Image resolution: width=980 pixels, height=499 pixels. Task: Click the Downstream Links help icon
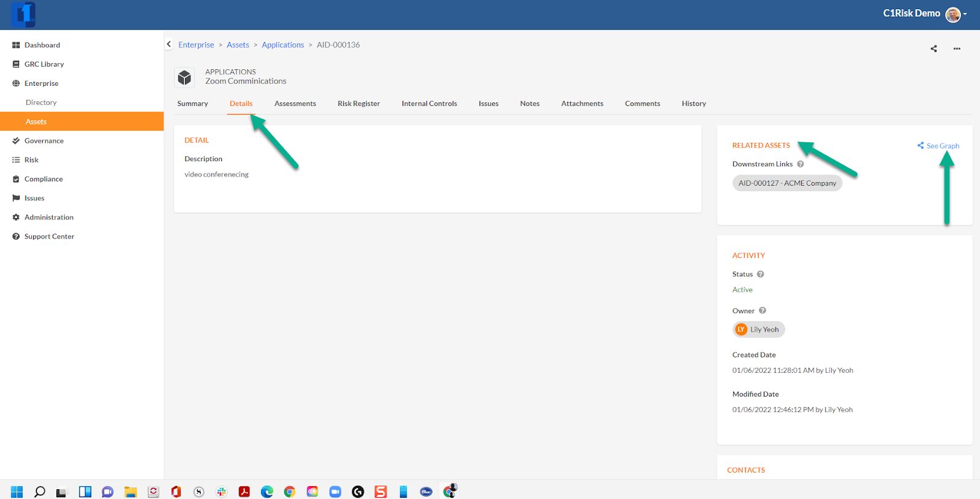coord(801,164)
